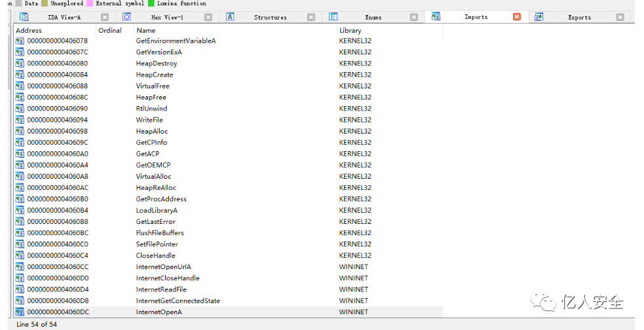Select the FlushFileBuffers import name
Image resolution: width=644 pixels, height=330 pixels.
[160, 232]
